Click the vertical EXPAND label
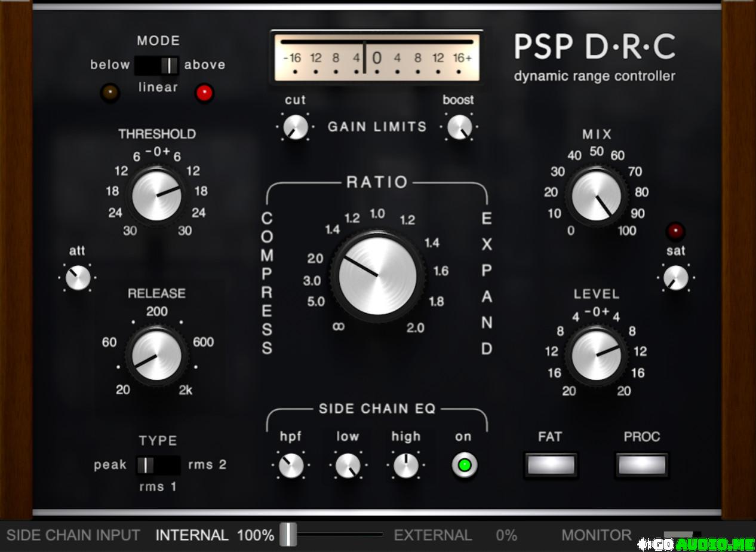 point(487,284)
